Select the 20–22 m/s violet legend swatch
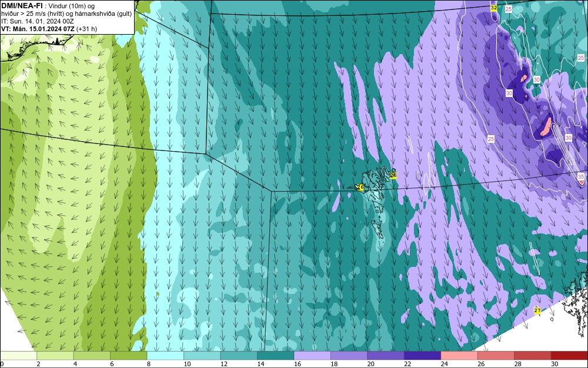The width and height of the screenshot is (588, 368). pyautogui.click(x=386, y=356)
